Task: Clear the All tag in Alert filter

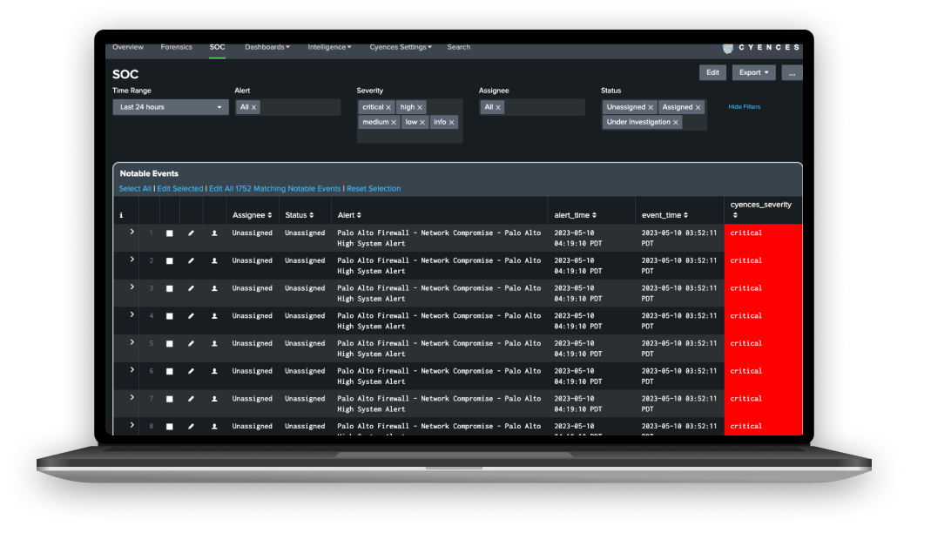Action: pos(253,107)
